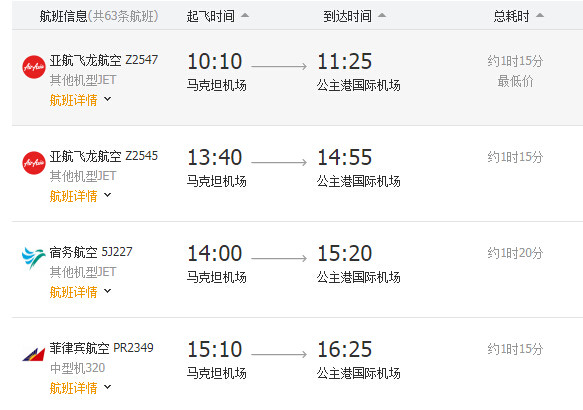
Task: Click 到达时间 column header
Action: [347, 16]
